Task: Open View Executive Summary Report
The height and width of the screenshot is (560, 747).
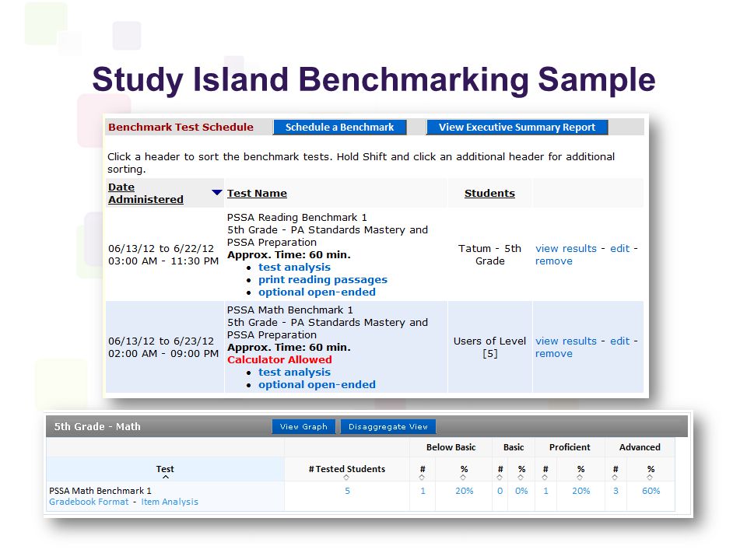Action: [x=517, y=127]
